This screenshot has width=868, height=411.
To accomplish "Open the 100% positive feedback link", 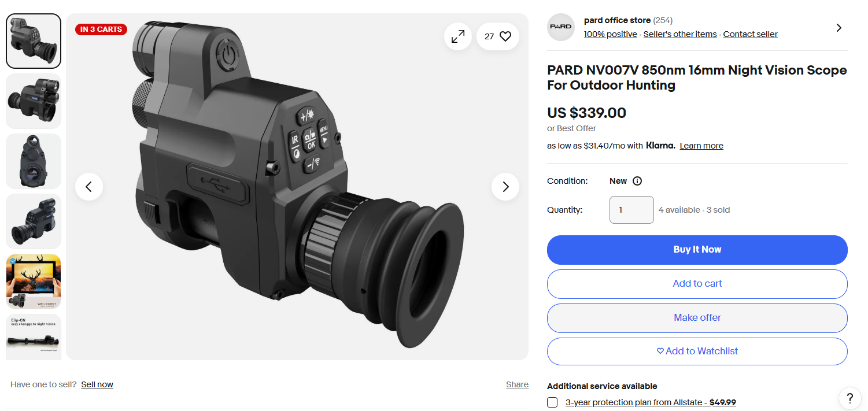I will pos(611,34).
